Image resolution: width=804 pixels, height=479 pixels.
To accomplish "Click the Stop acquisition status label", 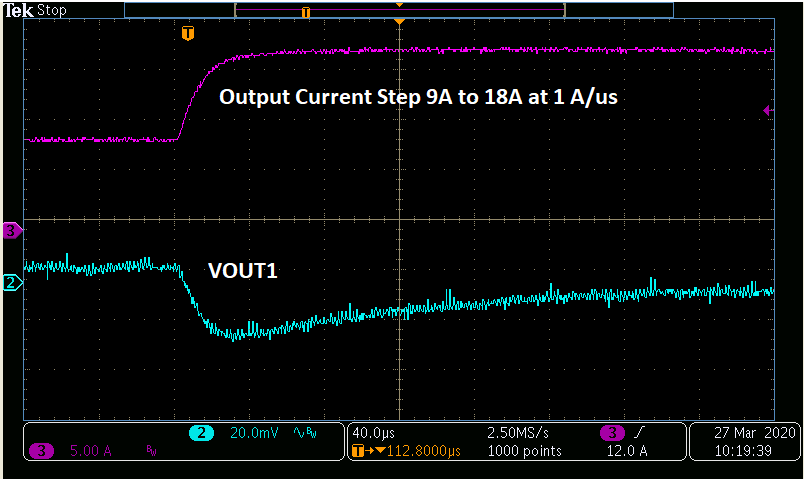I will (52, 10).
